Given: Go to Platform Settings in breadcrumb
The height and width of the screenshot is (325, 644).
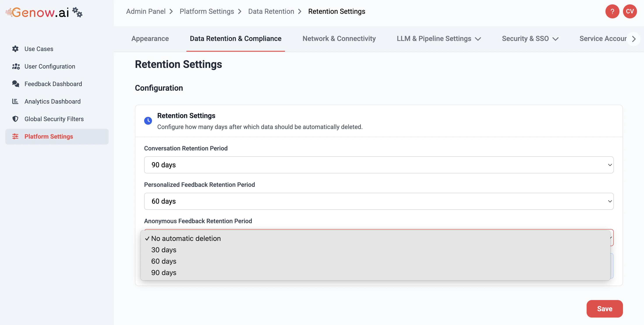Looking at the screenshot, I should (207, 11).
